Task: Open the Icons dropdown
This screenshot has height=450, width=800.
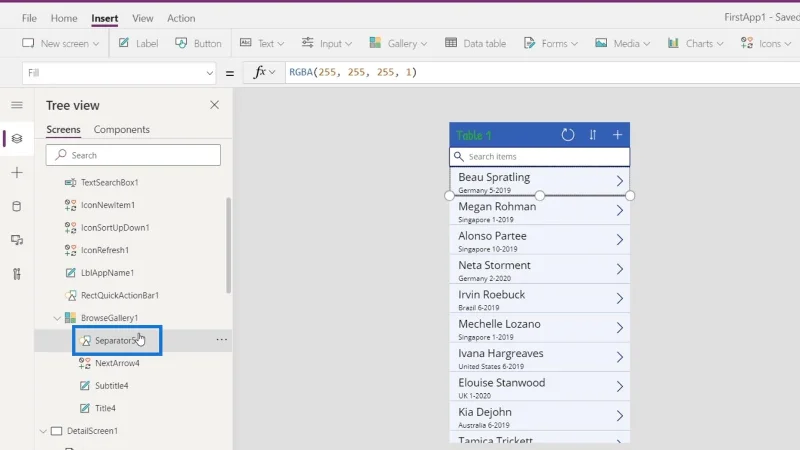Action: pos(766,43)
